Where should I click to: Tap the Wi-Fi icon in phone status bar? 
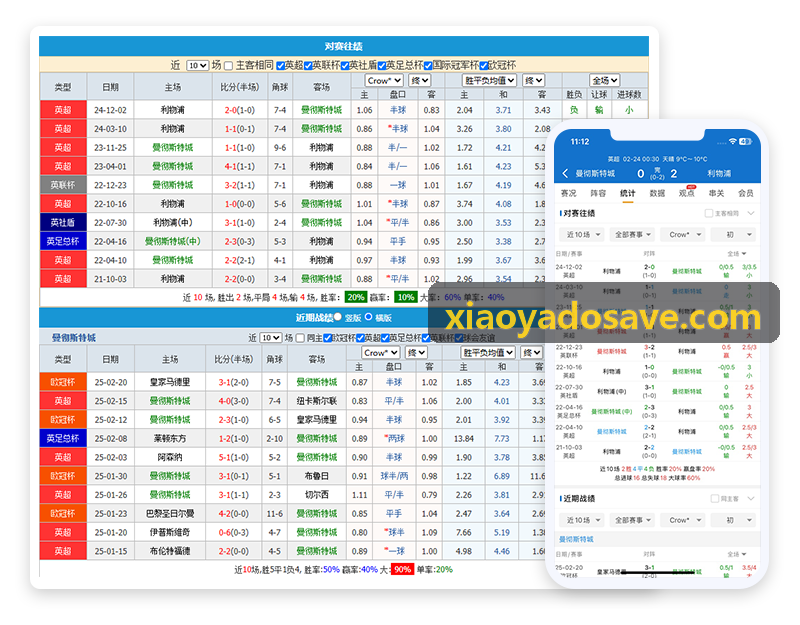(x=732, y=141)
